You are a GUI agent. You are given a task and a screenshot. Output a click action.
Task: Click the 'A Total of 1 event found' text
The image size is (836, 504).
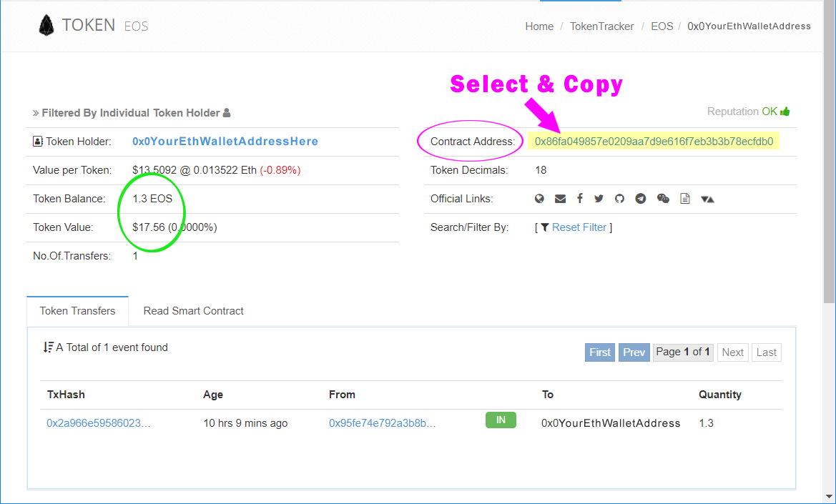(x=112, y=347)
